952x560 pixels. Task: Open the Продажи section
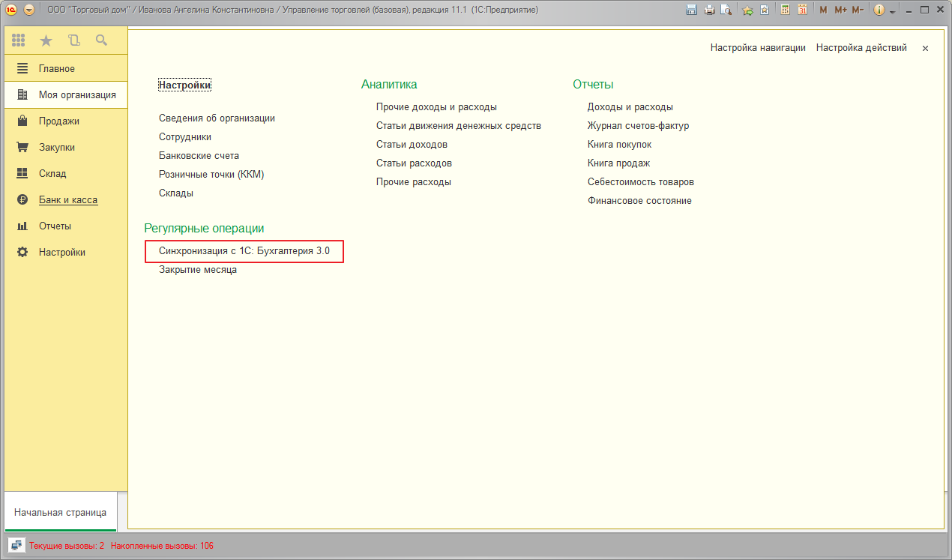click(65, 121)
